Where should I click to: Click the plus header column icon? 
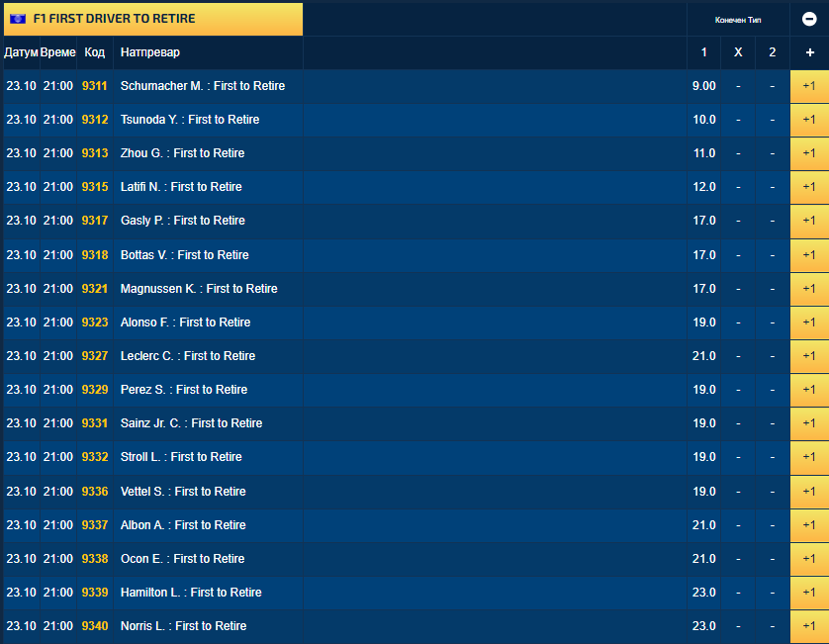809,52
